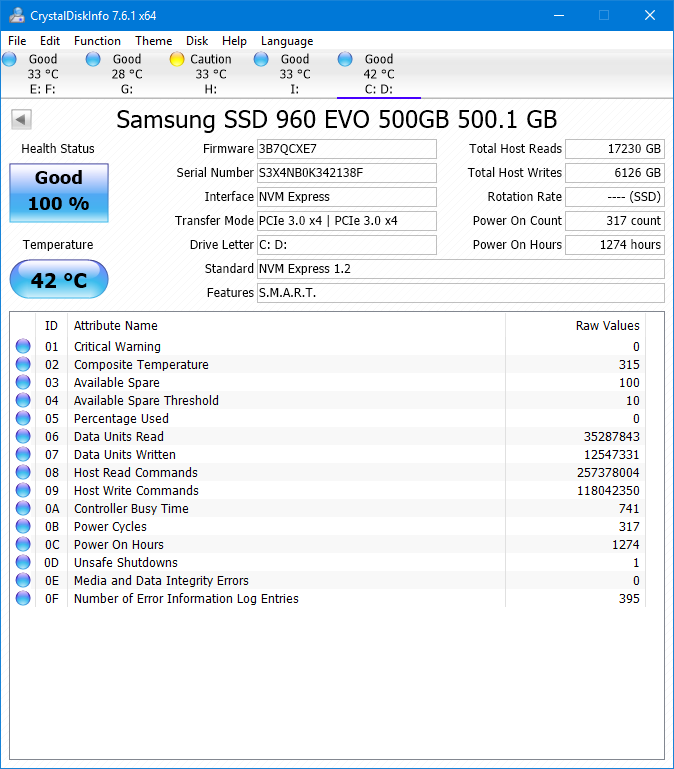Click the CrystalDiskInfo app icon in title bar
This screenshot has width=674, height=769.
tap(17, 15)
